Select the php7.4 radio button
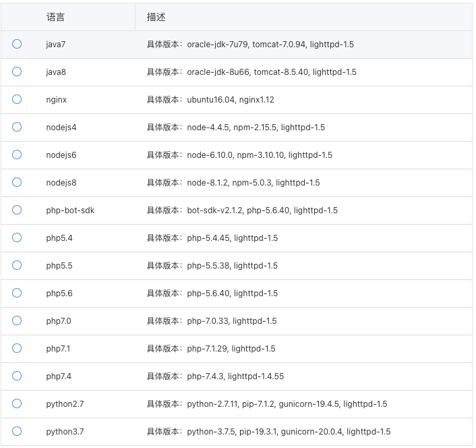The image size is (476, 448). coord(17,376)
